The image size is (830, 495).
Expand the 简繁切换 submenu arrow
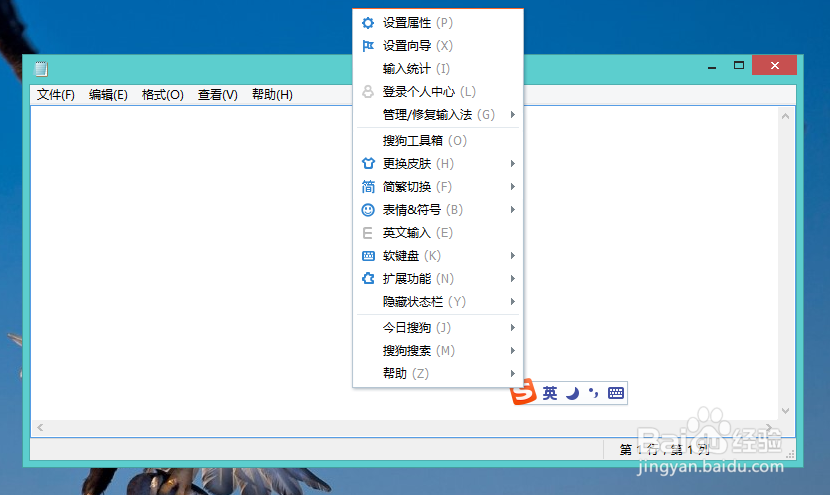pos(512,186)
